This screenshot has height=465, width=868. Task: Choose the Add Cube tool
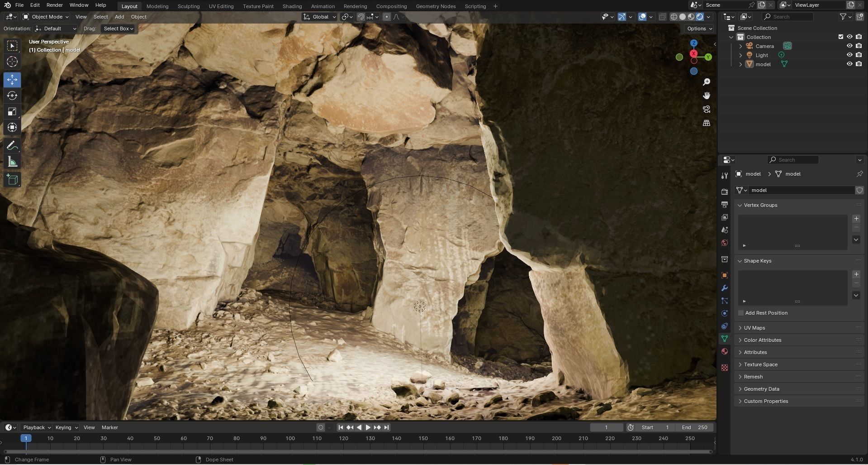point(12,180)
